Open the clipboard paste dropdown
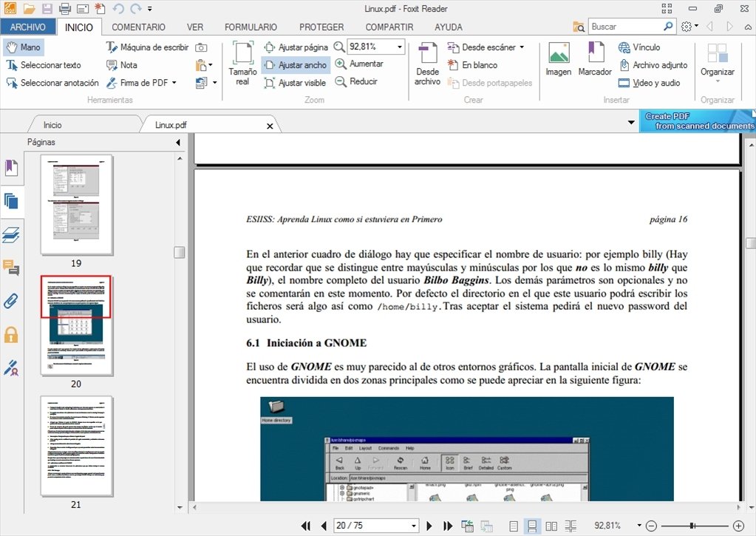The width and height of the screenshot is (756, 536). point(211,64)
